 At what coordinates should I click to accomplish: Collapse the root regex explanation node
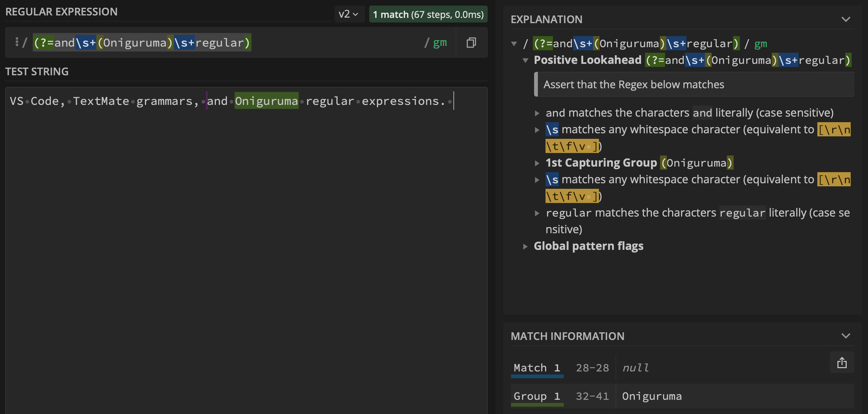[514, 44]
